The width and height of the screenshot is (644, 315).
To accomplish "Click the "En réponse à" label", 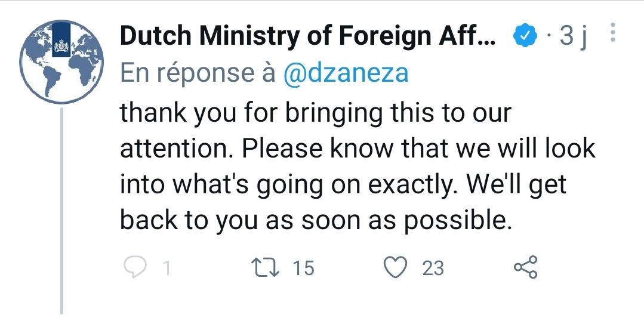I will [x=198, y=73].
